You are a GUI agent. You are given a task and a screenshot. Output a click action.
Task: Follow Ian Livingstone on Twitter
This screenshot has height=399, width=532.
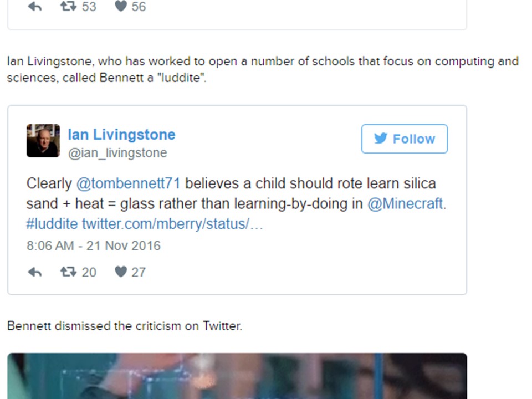tap(405, 139)
